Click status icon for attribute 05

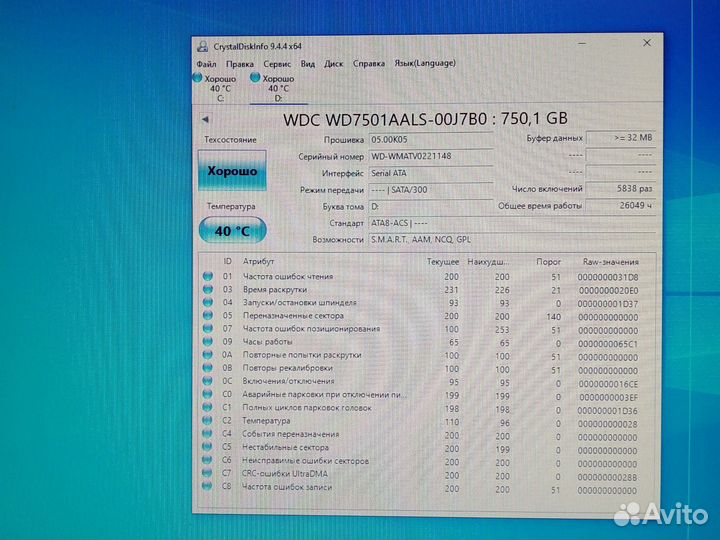[208, 315]
